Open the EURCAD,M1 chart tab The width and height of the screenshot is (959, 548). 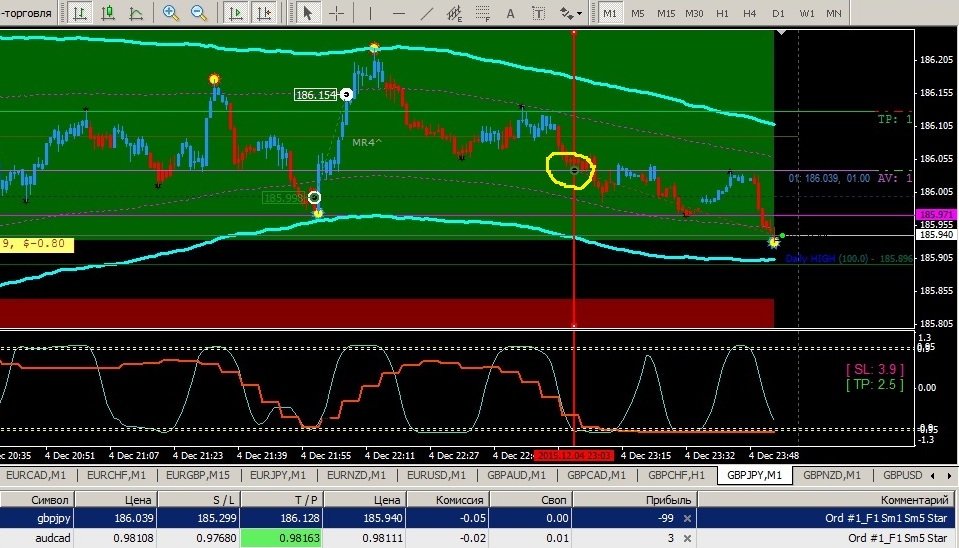(x=35, y=475)
